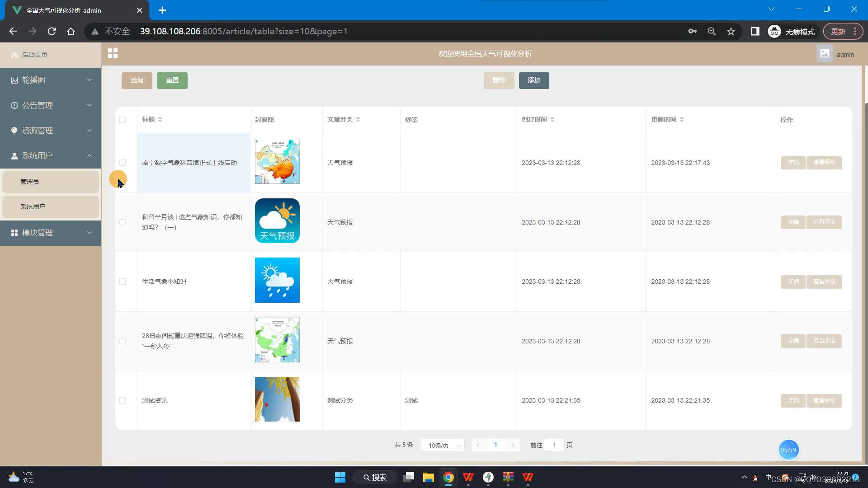Open the Windows Start menu
Viewport: 868px width, 488px height.
coord(340,477)
